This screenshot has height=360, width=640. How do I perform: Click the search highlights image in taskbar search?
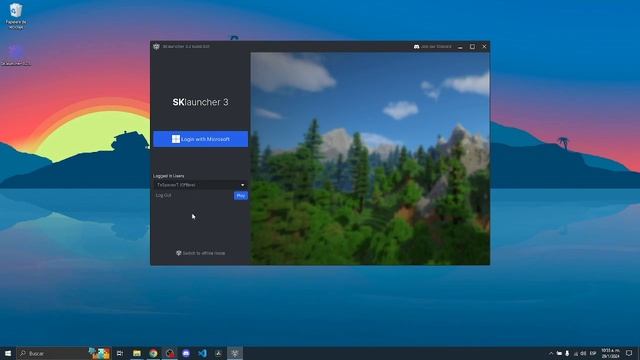99,353
